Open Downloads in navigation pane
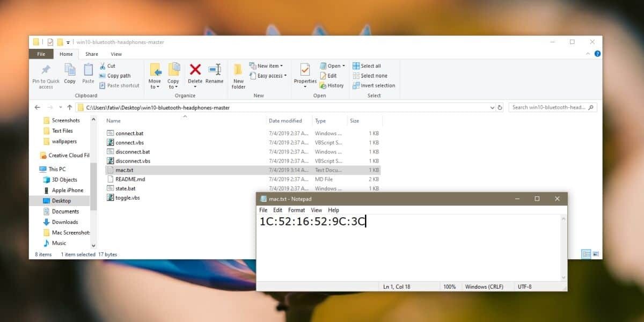644x322 pixels. [65, 222]
